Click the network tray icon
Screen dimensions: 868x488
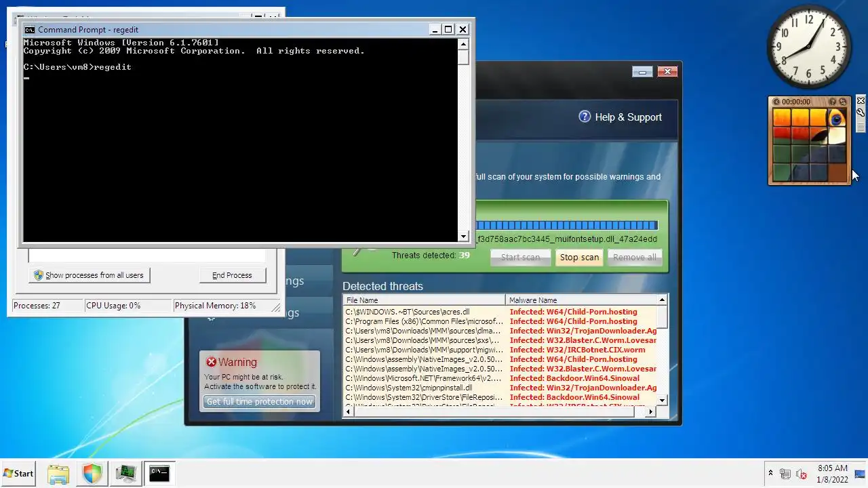tap(785, 474)
